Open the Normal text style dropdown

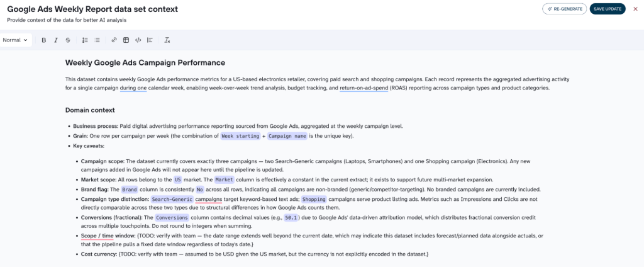tap(15, 40)
